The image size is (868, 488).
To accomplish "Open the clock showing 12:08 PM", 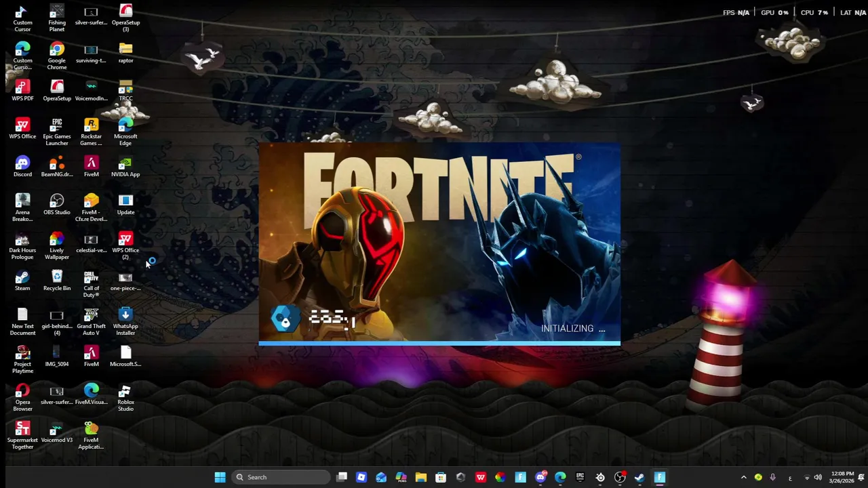I will point(843,477).
